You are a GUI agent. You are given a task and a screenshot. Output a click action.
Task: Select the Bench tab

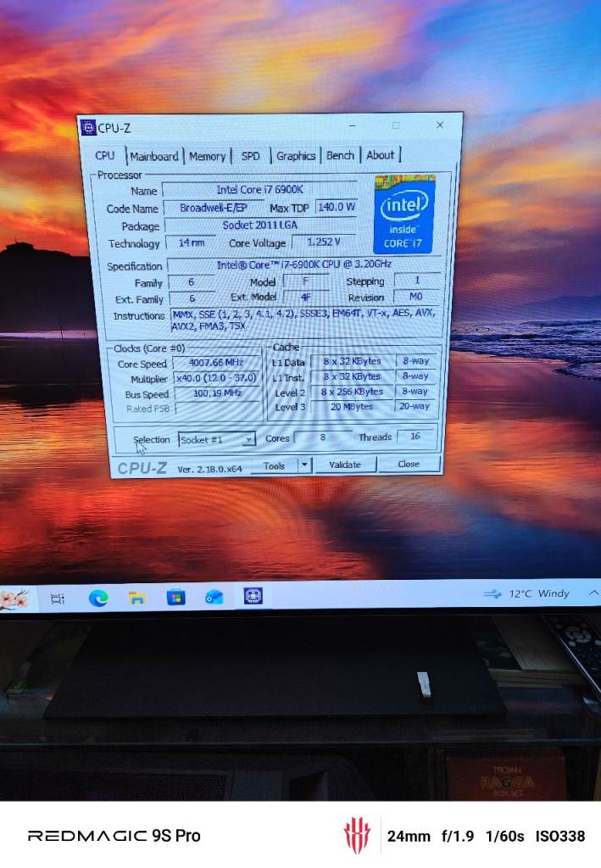click(340, 155)
